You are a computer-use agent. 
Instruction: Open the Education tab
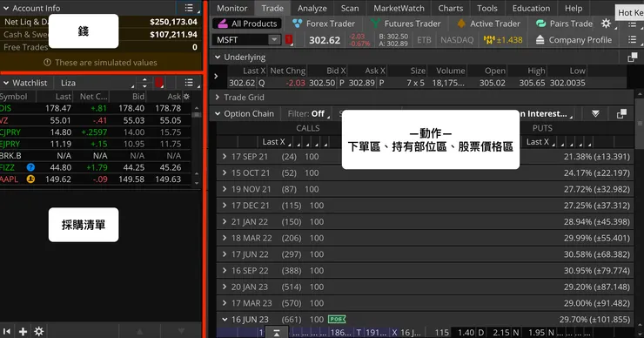point(531,8)
